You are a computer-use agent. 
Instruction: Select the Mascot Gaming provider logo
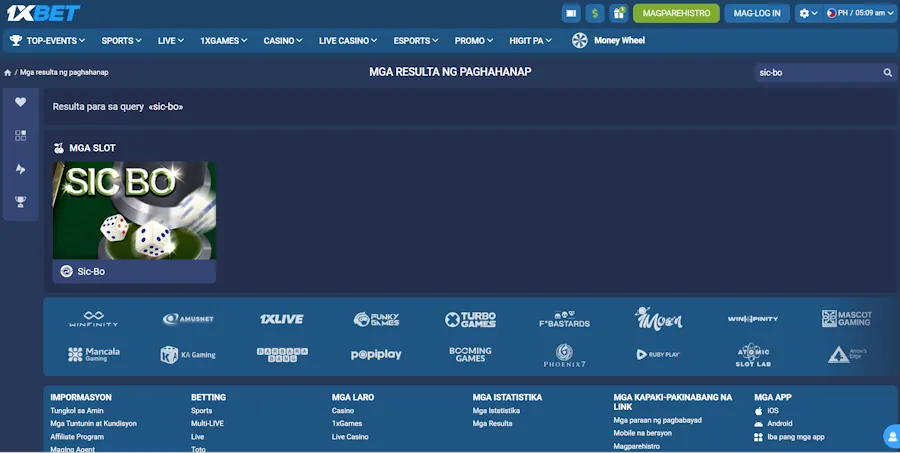pos(847,319)
